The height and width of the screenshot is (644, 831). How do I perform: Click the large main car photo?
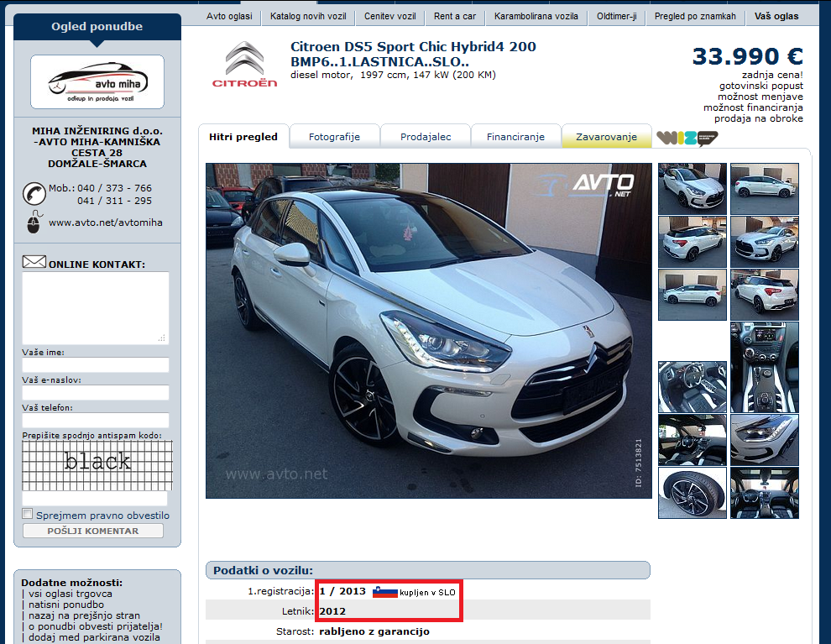[x=429, y=331]
